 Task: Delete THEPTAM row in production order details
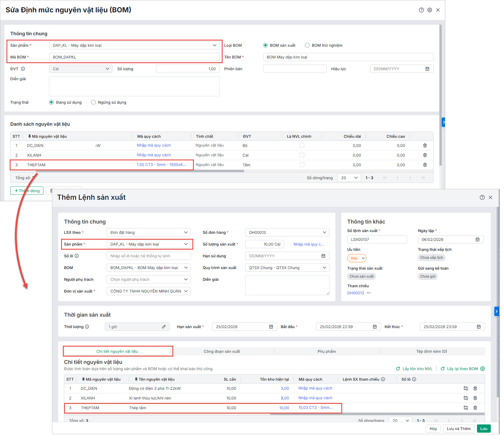click(x=475, y=408)
